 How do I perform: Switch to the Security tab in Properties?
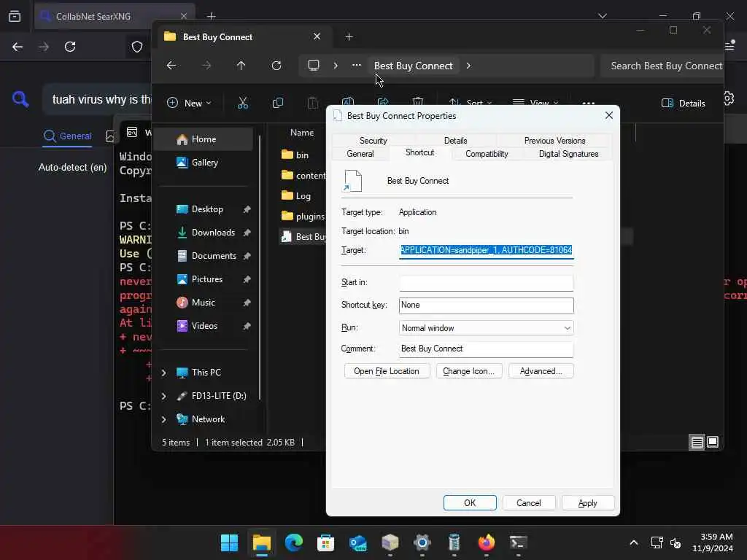click(373, 141)
